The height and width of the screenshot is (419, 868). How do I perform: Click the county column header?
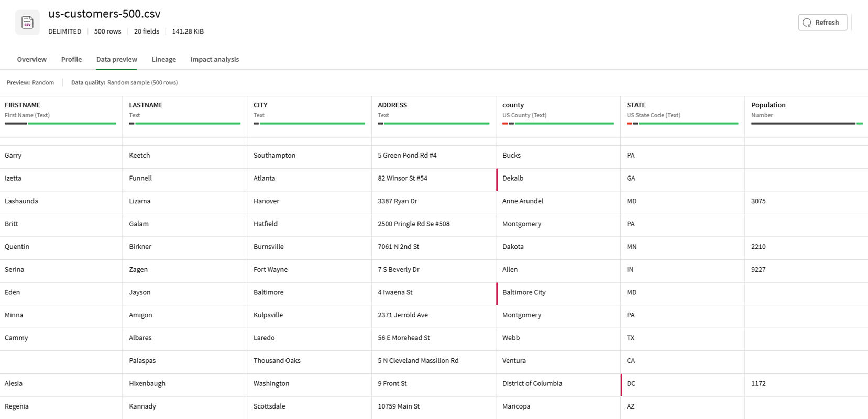point(513,105)
